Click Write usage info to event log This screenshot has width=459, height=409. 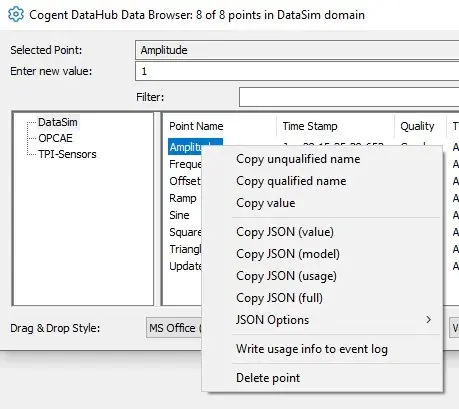click(312, 349)
